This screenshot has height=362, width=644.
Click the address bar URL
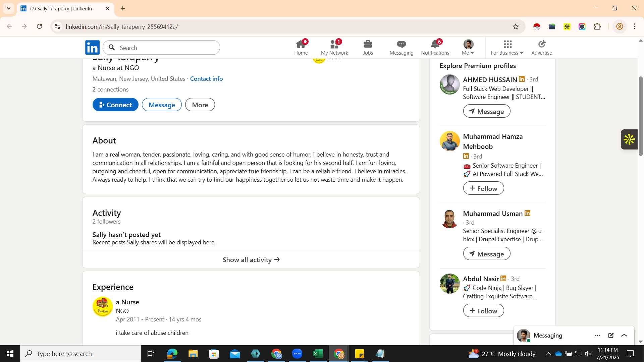tap(122, 26)
